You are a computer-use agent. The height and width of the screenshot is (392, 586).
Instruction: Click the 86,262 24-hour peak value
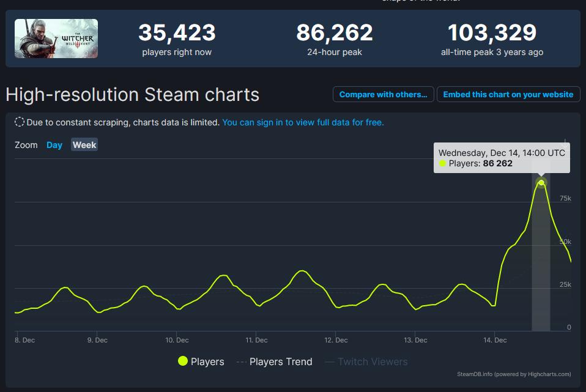(335, 32)
